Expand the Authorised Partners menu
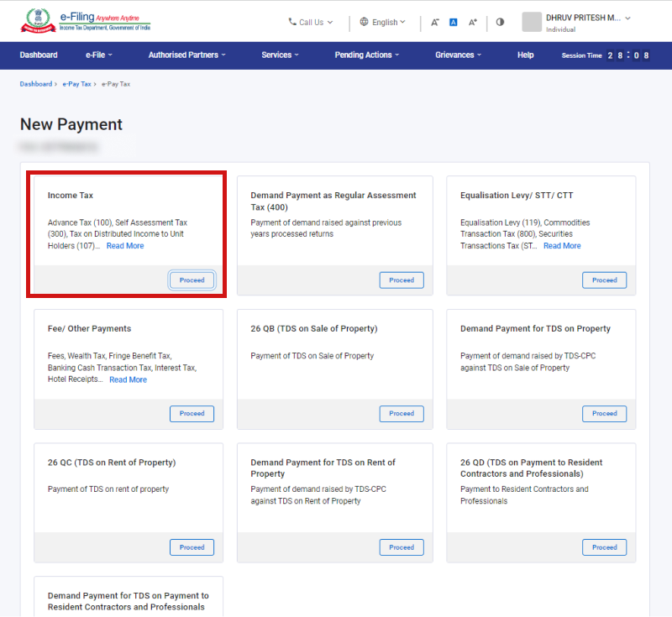Screen dimensions: 672x617 (x=186, y=55)
